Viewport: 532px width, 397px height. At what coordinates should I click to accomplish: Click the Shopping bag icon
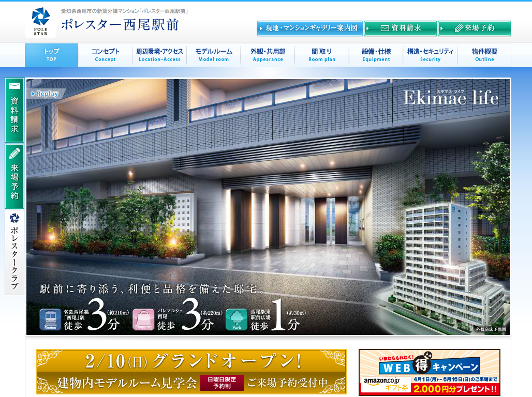coord(143,319)
